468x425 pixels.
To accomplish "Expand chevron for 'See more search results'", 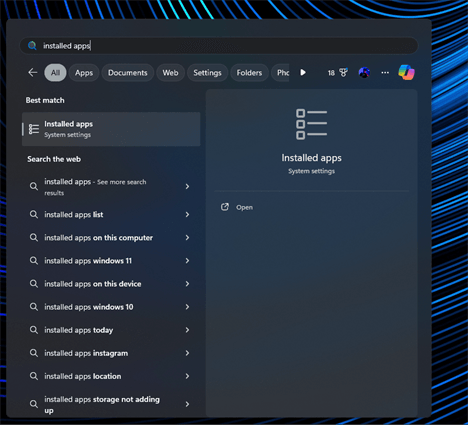I will (187, 187).
